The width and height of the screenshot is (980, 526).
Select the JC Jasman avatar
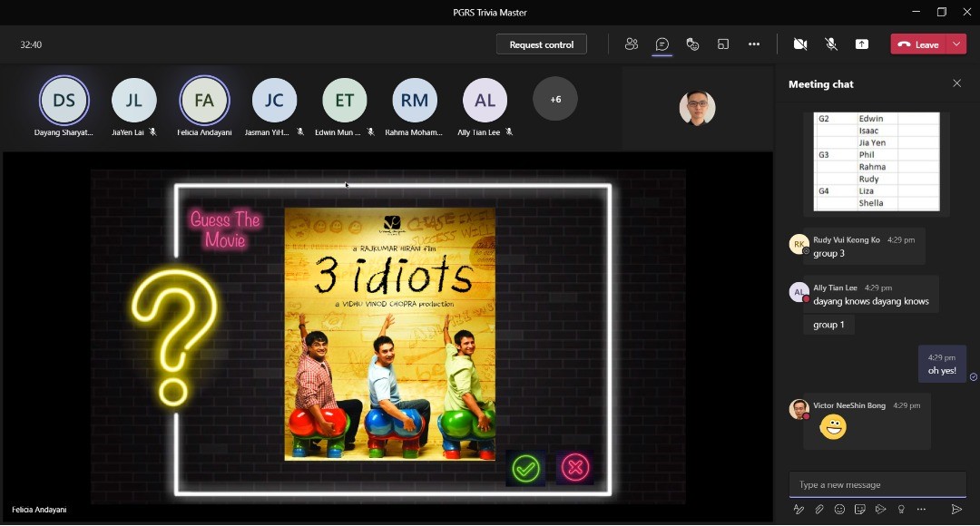[274, 100]
